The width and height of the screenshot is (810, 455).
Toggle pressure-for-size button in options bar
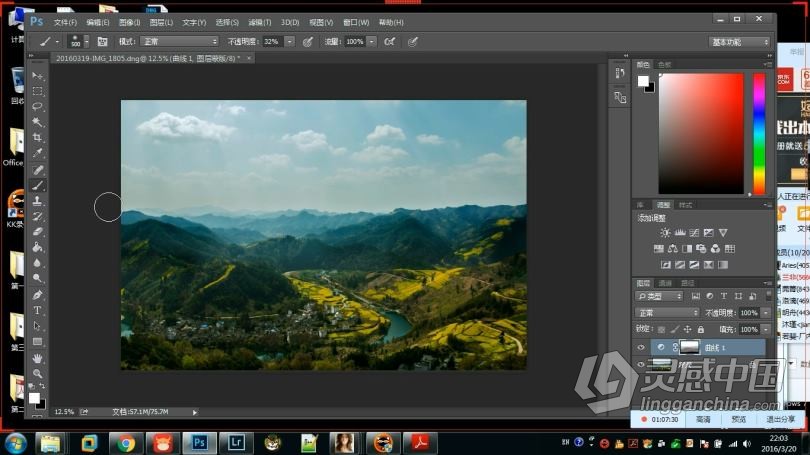[x=412, y=42]
